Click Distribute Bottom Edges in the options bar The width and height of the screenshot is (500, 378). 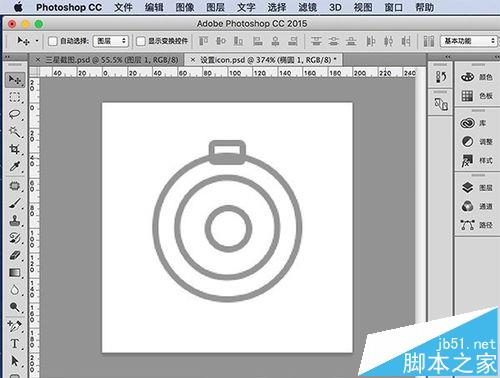coord(351,41)
